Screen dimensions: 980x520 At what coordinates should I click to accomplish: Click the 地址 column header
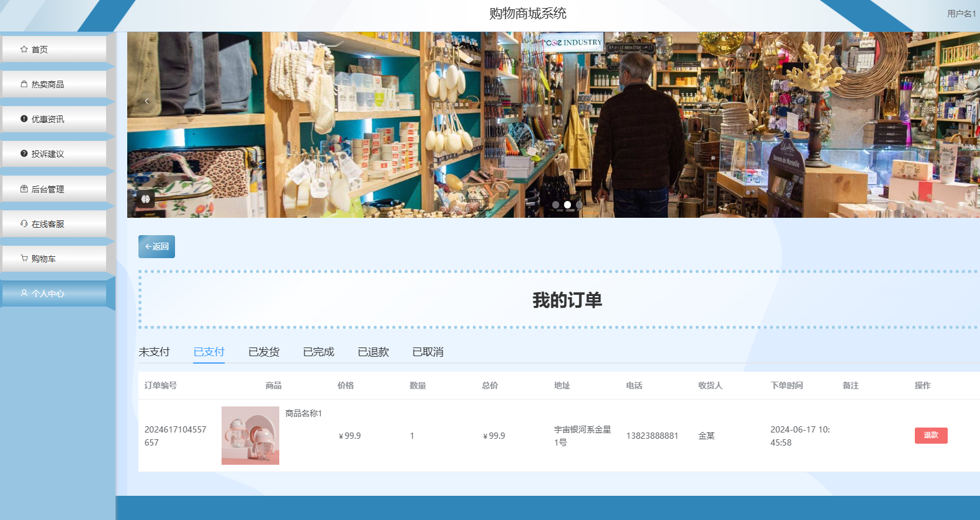click(562, 385)
